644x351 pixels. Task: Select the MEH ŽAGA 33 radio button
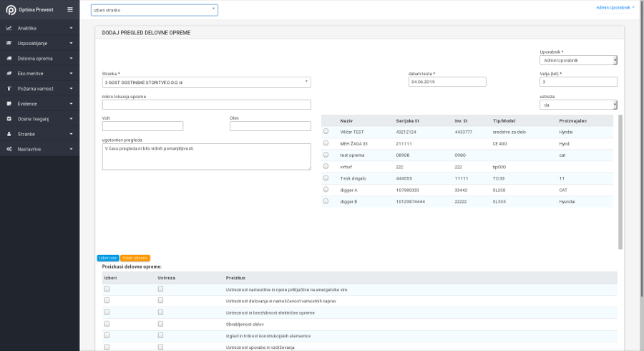tap(326, 143)
